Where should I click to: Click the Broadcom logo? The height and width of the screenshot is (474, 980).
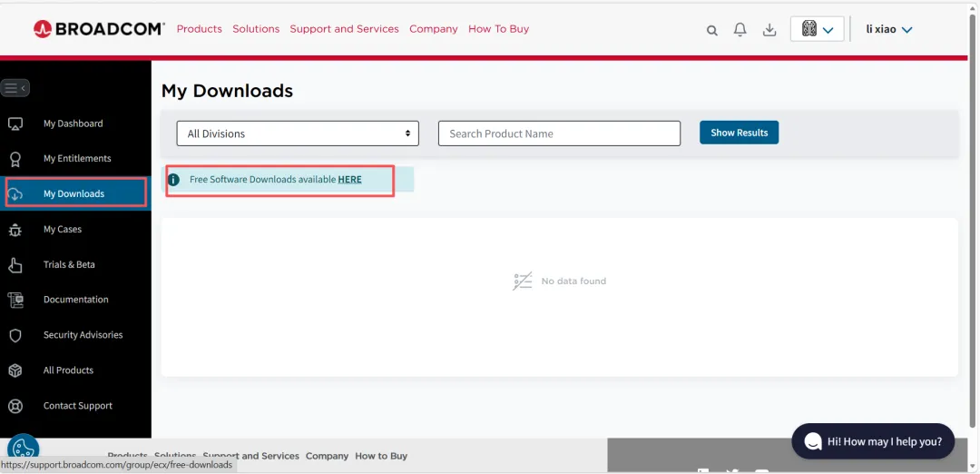100,29
